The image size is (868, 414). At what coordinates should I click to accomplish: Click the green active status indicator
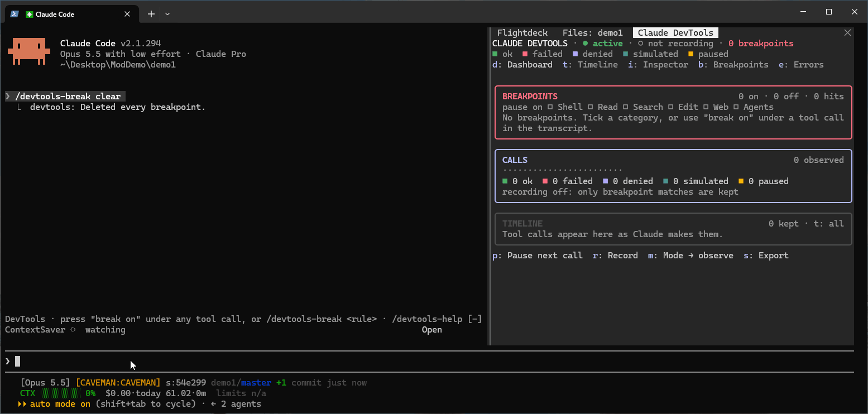click(x=602, y=44)
